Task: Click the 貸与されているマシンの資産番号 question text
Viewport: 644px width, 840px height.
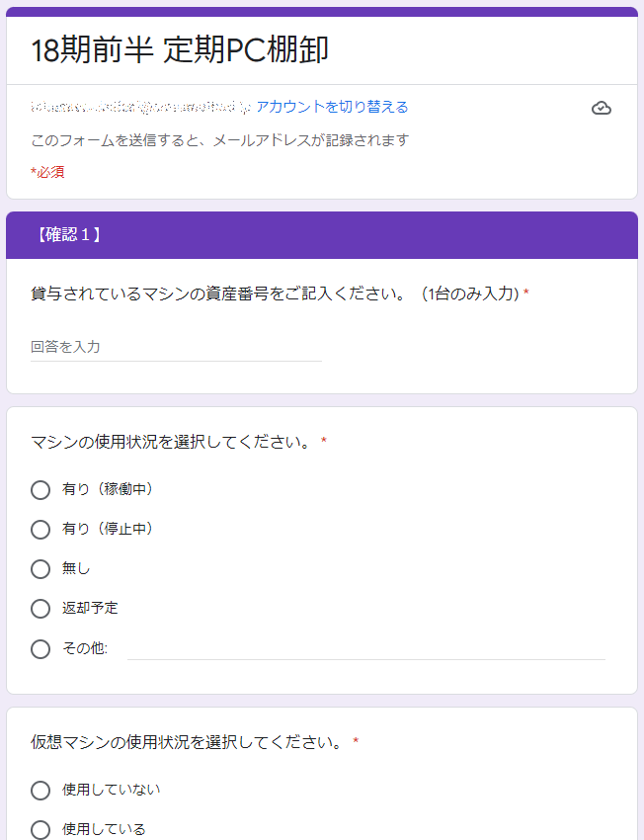Action: pos(275,294)
